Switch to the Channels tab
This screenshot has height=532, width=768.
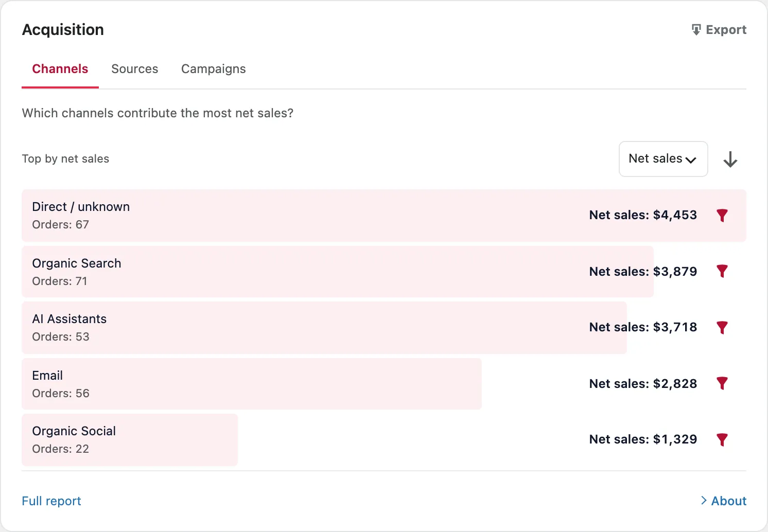[60, 69]
